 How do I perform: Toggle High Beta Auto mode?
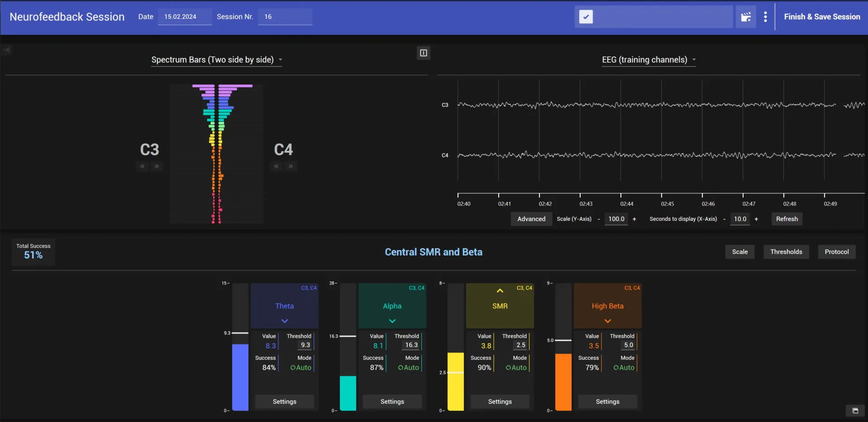(624, 368)
